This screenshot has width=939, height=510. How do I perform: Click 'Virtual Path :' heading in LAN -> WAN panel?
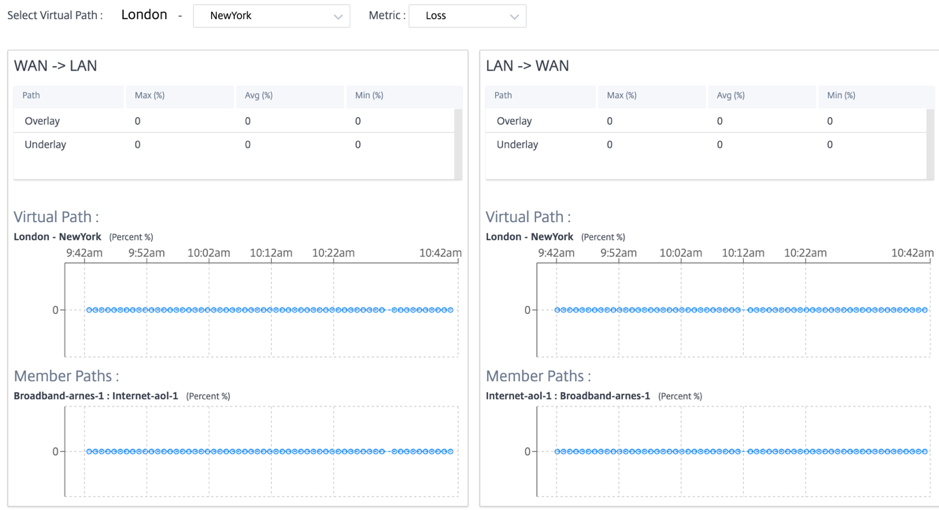(528, 217)
